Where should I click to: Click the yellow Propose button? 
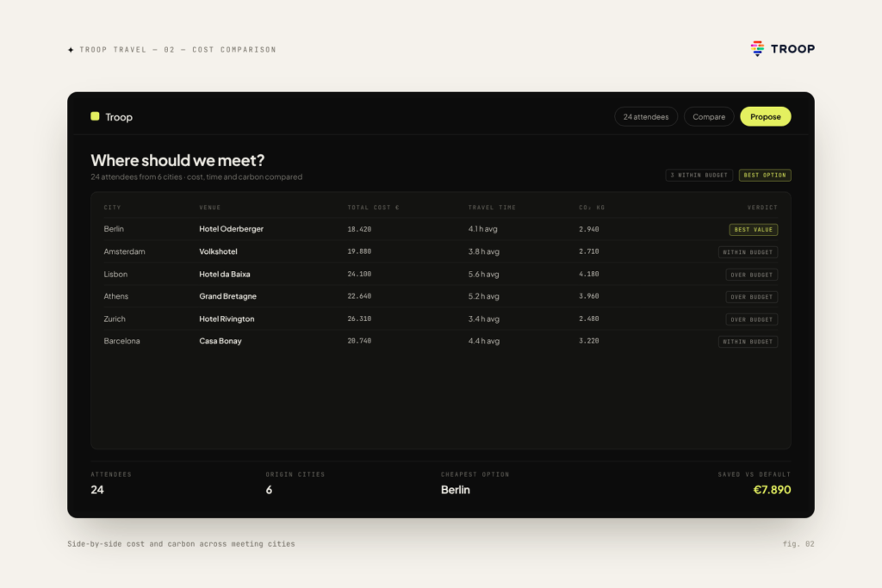pos(766,116)
